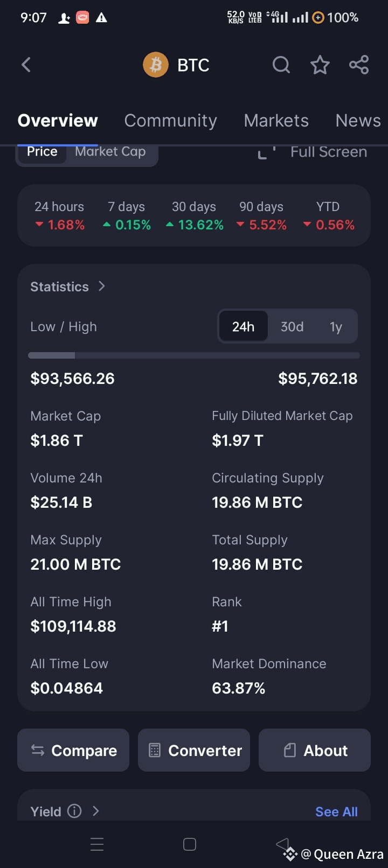Switch to the Markets tab

276,121
